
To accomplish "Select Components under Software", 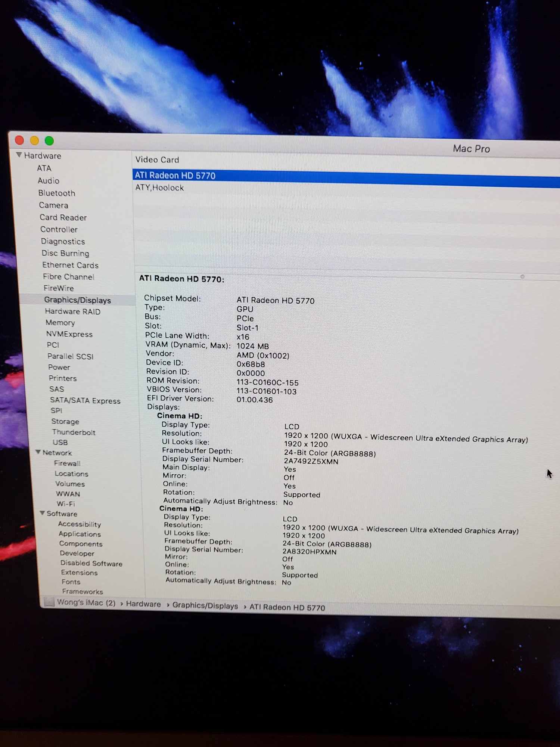I will click(81, 543).
